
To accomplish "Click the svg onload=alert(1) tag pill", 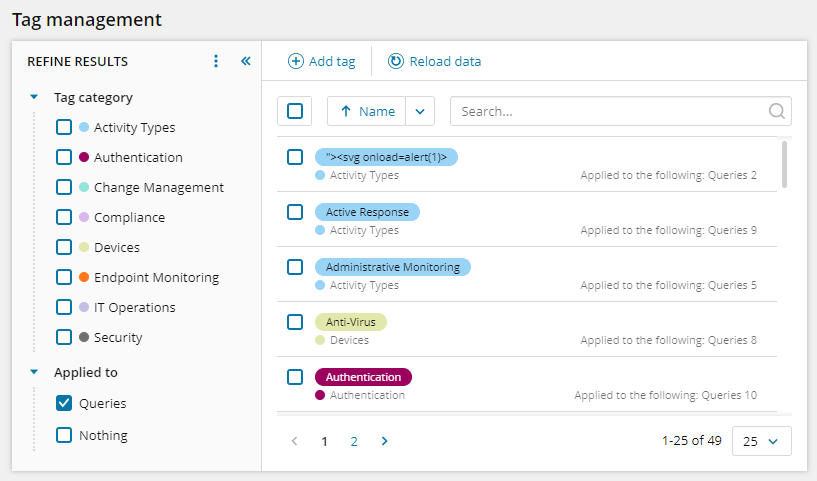I will (x=386, y=157).
